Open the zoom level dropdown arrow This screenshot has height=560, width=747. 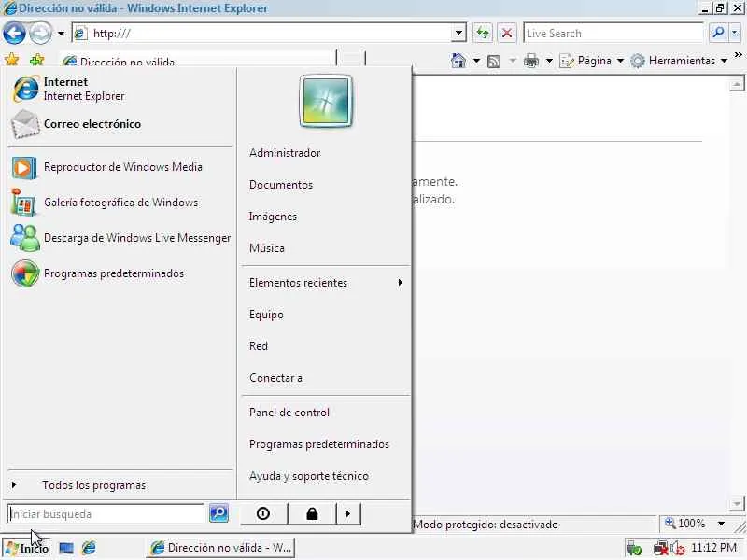point(721,524)
